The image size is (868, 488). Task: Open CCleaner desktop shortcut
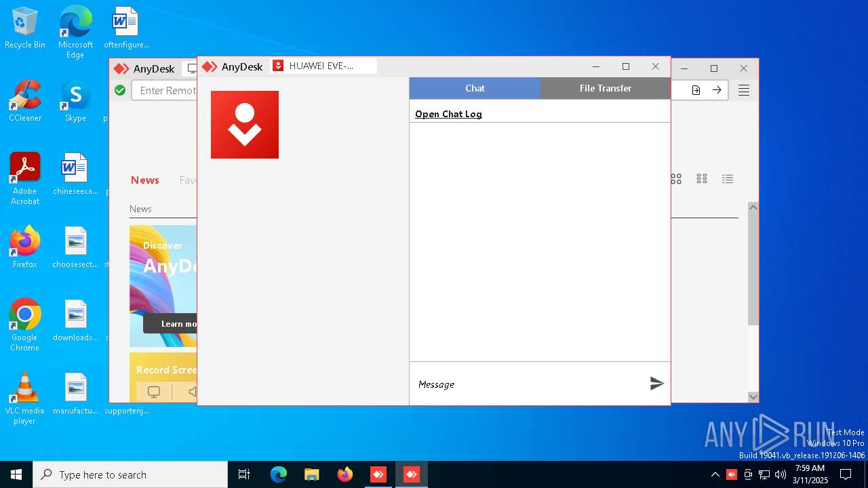tap(25, 101)
